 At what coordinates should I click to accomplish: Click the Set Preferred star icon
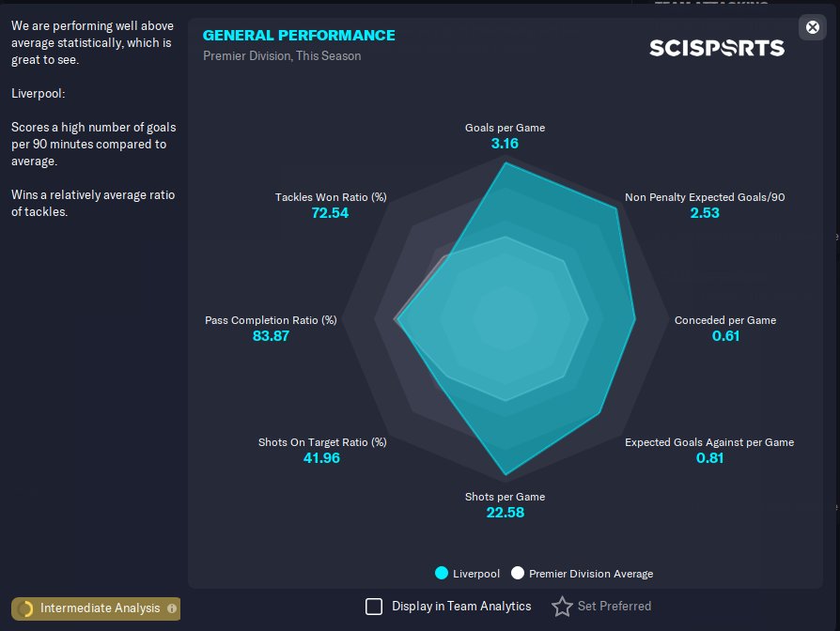pyautogui.click(x=562, y=607)
